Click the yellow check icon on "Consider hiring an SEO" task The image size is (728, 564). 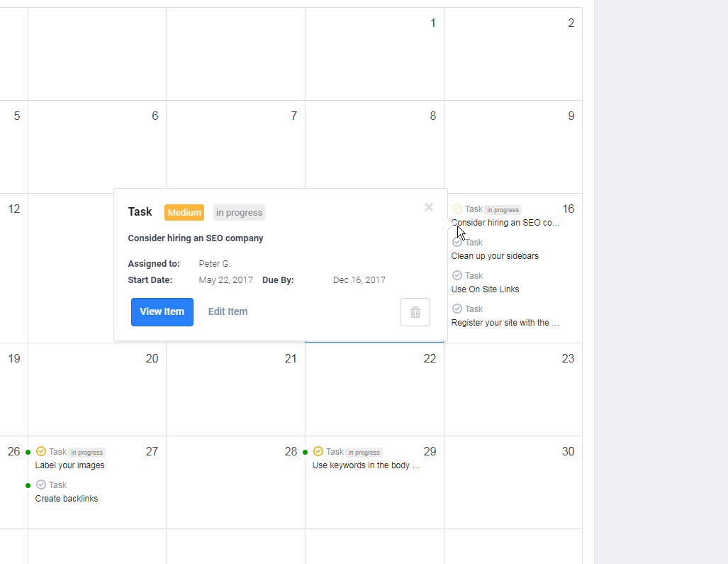coord(457,209)
